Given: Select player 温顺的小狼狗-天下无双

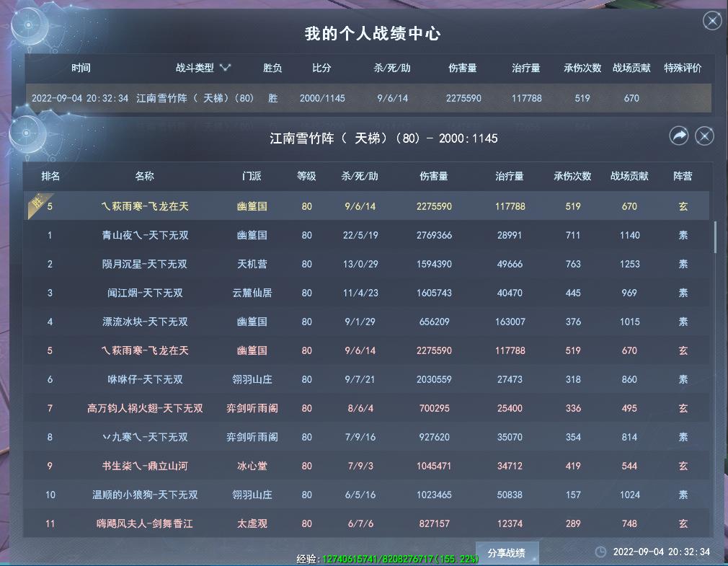Looking at the screenshot, I should [x=146, y=495].
